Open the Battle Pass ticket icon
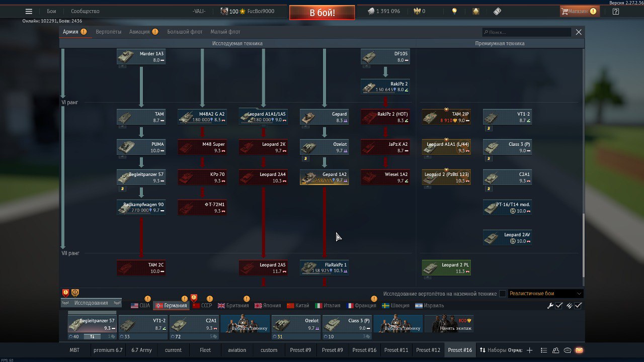Screen dimensions: 644x362 tap(497, 11)
